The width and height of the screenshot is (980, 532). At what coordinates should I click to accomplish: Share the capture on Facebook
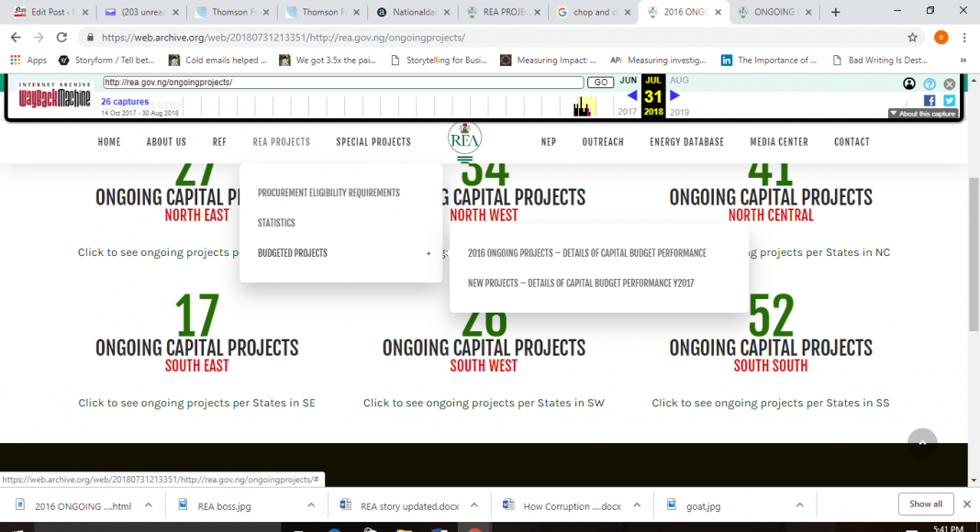tap(930, 100)
